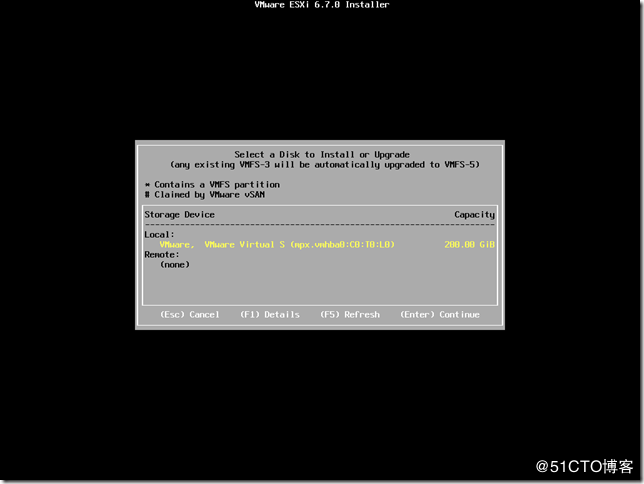Click (F5) Refresh to rescan devices

pyautogui.click(x=350, y=314)
